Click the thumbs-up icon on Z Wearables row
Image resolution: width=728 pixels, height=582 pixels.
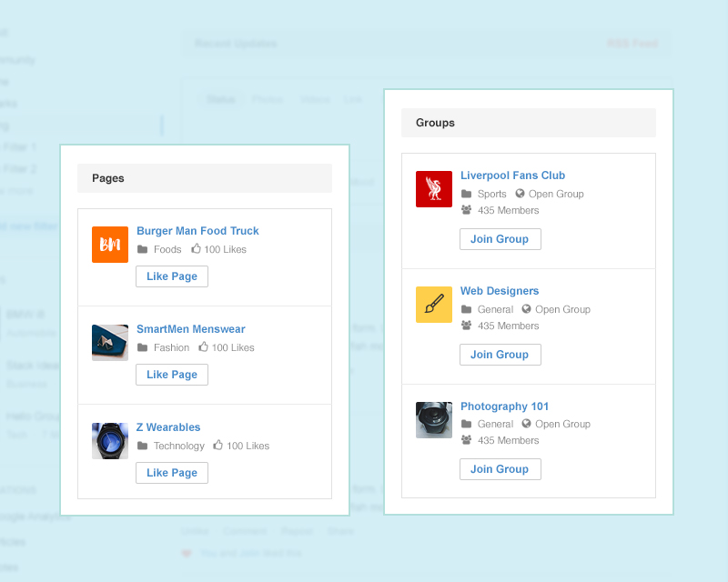[x=217, y=445]
